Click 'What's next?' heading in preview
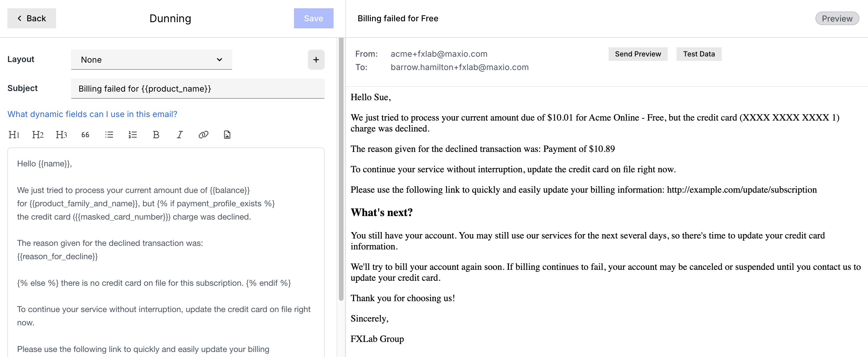Screen dimensions: 868x357 (x=381, y=213)
